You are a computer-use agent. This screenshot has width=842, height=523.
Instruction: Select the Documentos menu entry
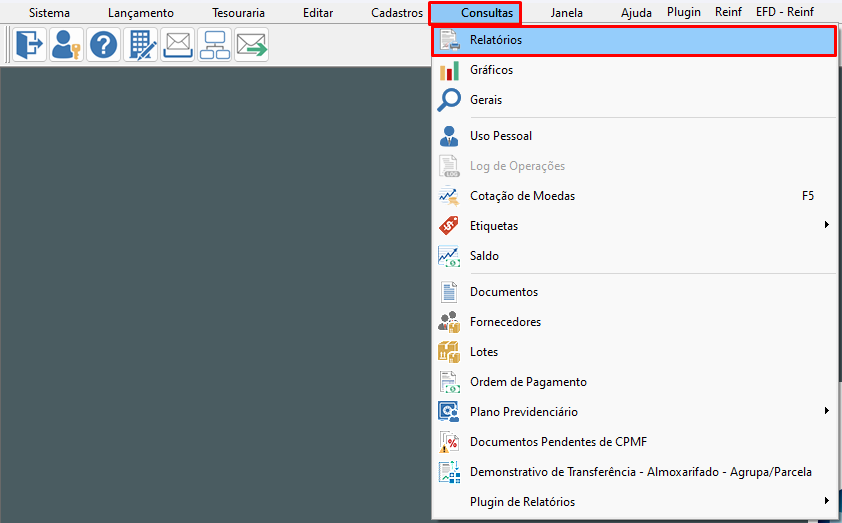click(634, 292)
